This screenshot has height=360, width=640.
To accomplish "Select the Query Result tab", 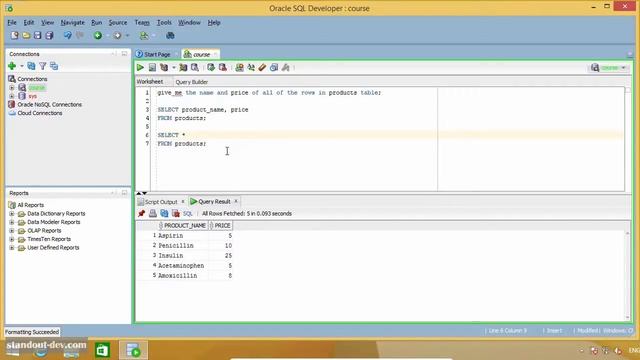I will 214,202.
